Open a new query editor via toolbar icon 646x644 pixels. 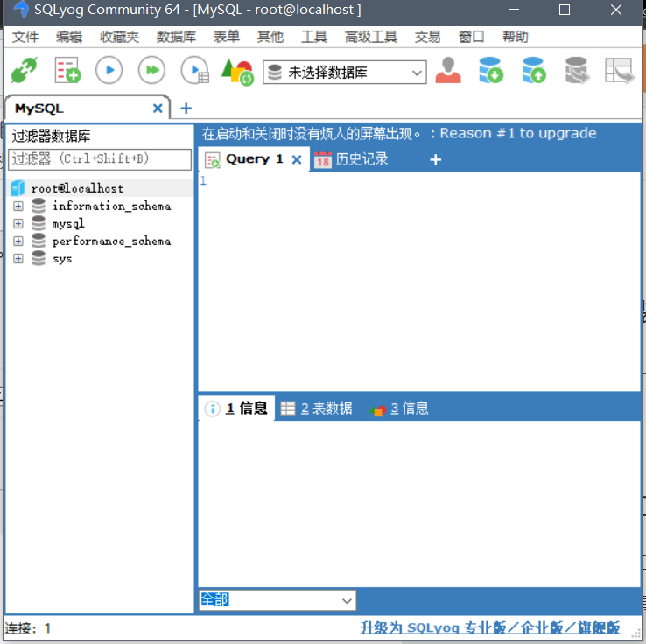click(67, 70)
